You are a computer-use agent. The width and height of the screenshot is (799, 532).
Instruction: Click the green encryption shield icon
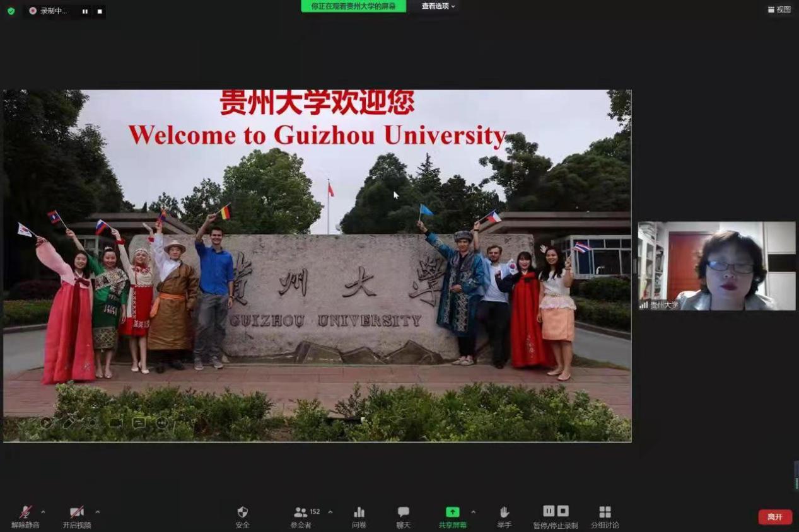[11, 11]
